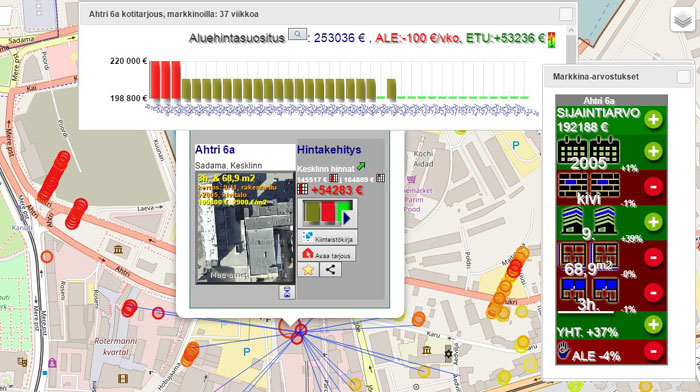Open the colored bars price chart icon

(x=327, y=213)
